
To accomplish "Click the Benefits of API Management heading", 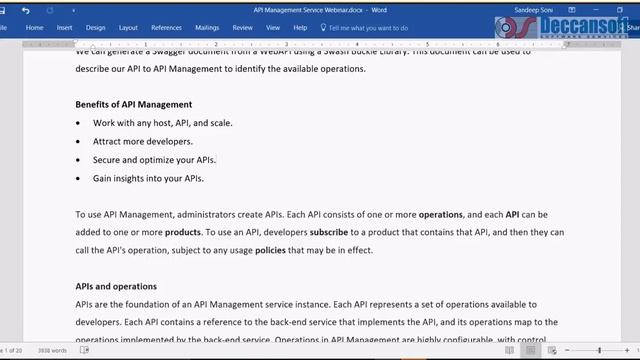I will 133,104.
